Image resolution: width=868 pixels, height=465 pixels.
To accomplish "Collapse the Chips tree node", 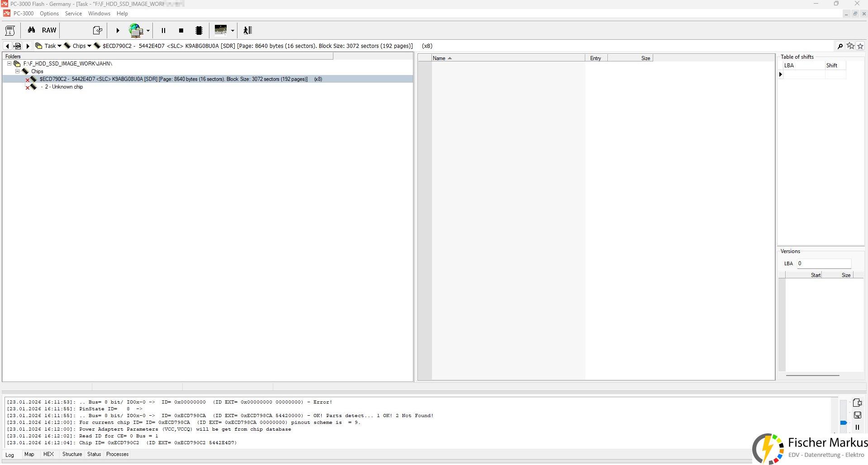I will (18, 71).
